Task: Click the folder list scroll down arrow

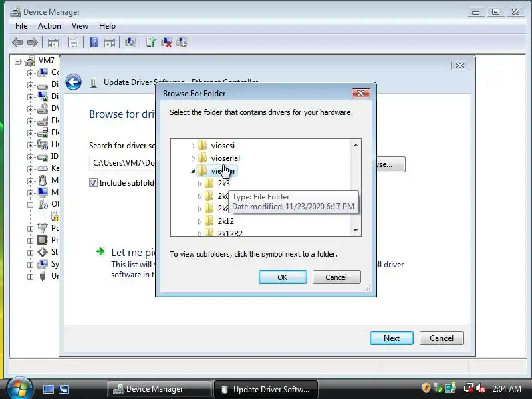Action: (356, 230)
